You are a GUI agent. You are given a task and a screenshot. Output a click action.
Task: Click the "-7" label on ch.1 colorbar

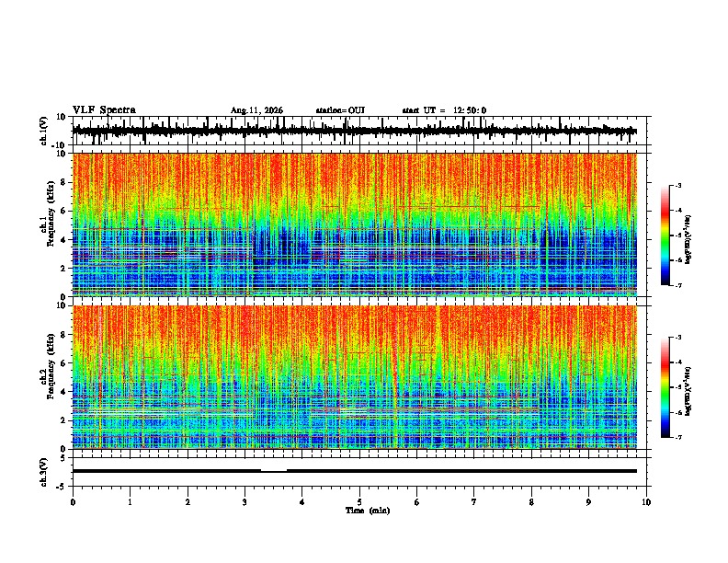click(677, 285)
